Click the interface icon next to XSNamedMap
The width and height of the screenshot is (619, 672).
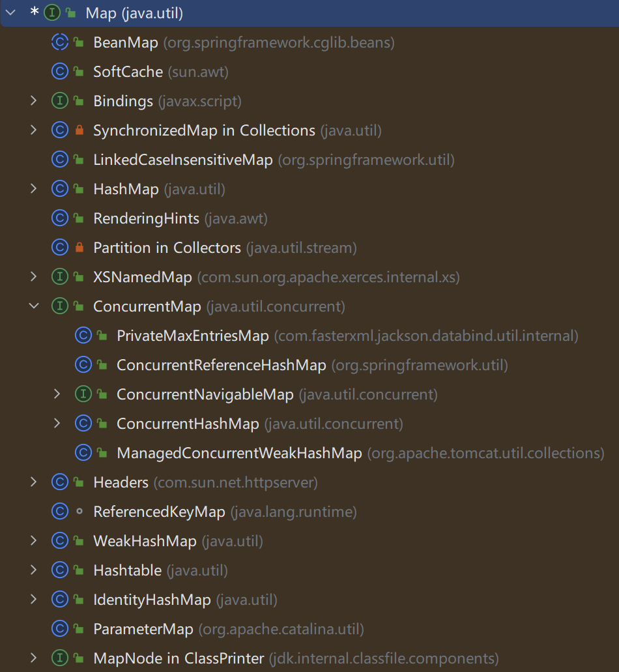pos(59,276)
